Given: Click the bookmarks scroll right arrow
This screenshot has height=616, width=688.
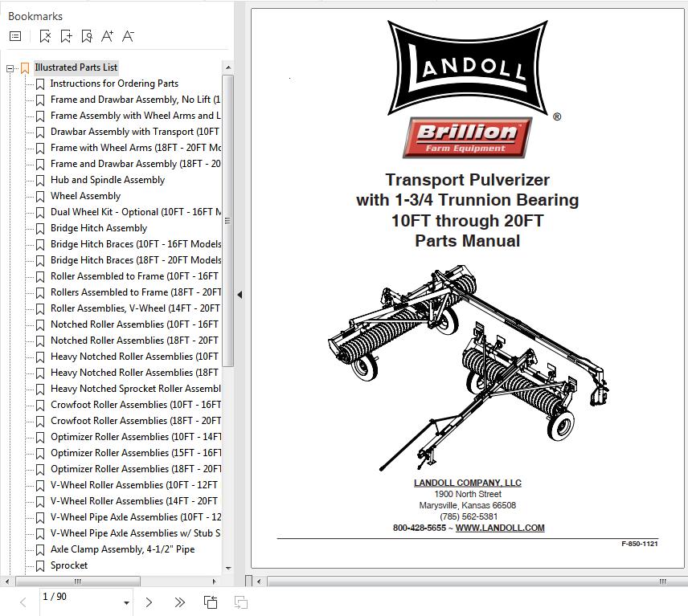Looking at the screenshot, I should [x=214, y=581].
